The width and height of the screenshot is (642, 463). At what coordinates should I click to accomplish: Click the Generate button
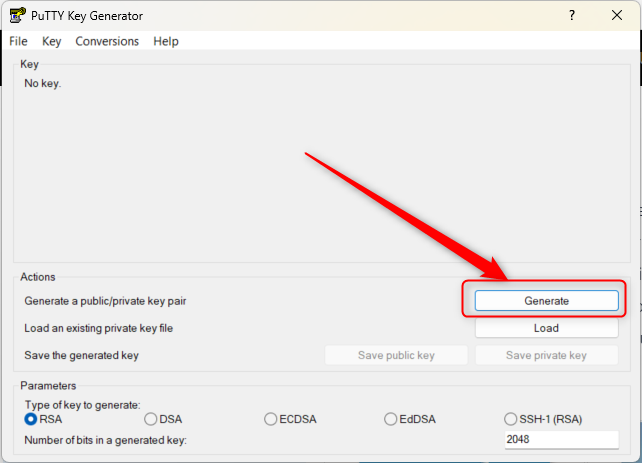click(x=547, y=301)
